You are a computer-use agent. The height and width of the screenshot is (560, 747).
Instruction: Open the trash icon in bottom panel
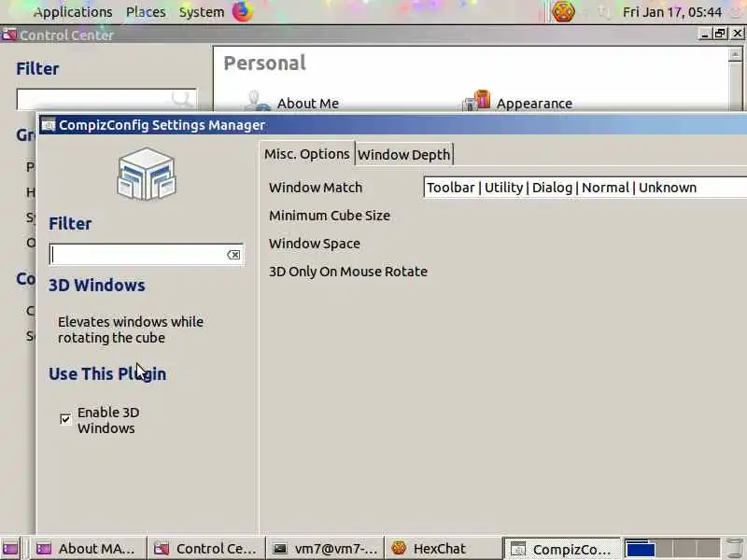pyautogui.click(x=734, y=549)
